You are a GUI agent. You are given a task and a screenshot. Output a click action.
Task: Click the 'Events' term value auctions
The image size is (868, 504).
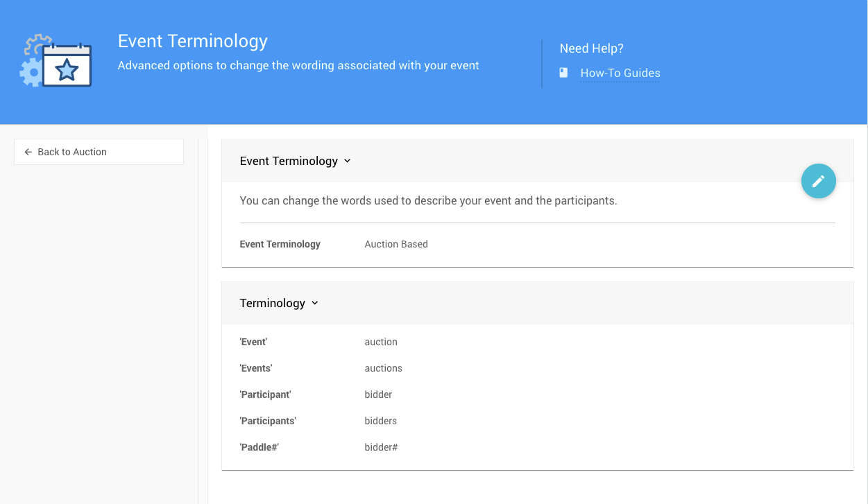(383, 368)
